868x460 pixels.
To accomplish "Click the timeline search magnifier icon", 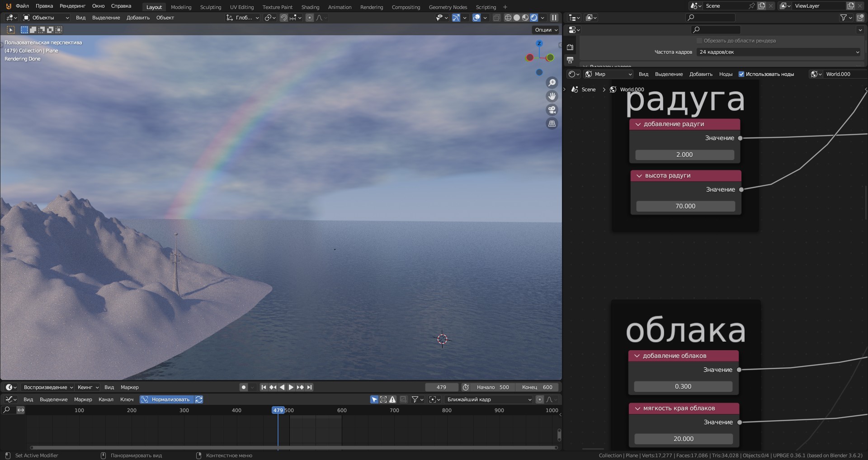I will pos(7,410).
